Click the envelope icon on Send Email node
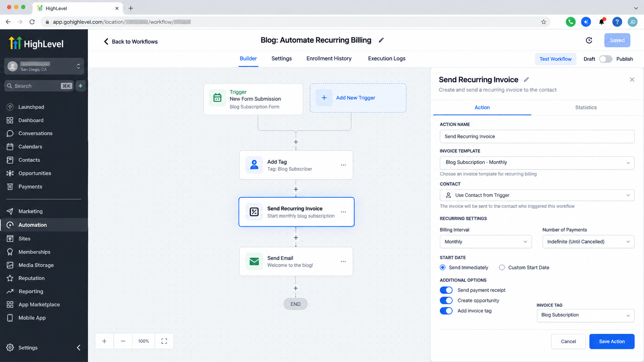Screen dimensions: 644x362 254,262
